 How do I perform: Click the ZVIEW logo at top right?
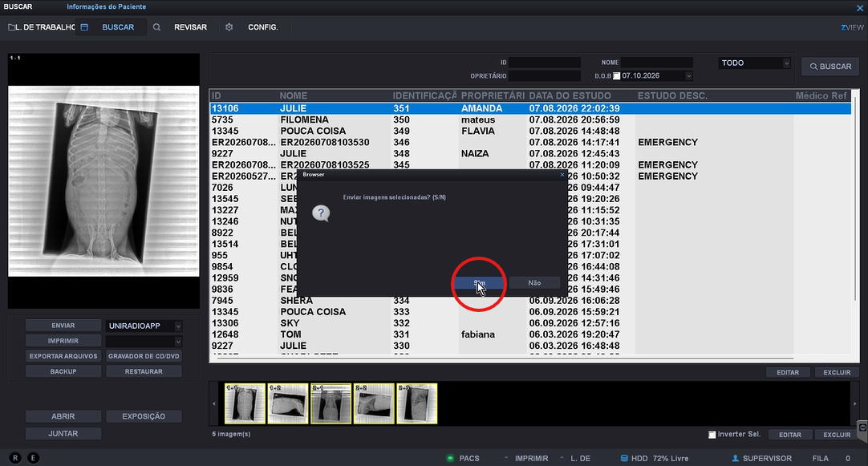(x=852, y=27)
